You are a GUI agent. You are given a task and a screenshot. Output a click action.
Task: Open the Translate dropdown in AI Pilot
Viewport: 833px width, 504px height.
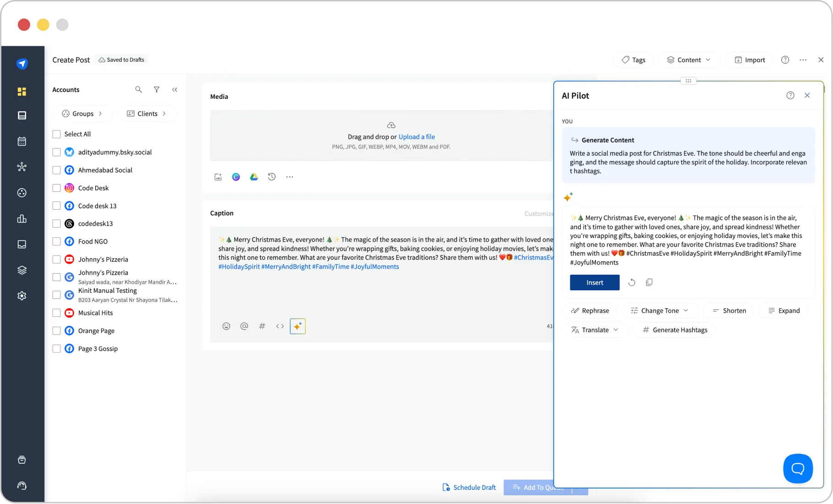[x=595, y=330]
